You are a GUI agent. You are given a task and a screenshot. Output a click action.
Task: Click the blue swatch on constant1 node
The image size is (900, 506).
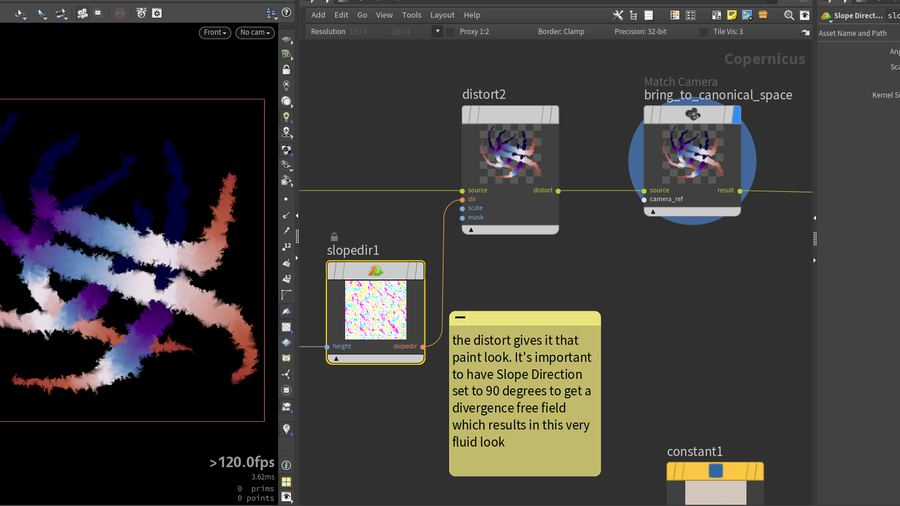coord(715,470)
